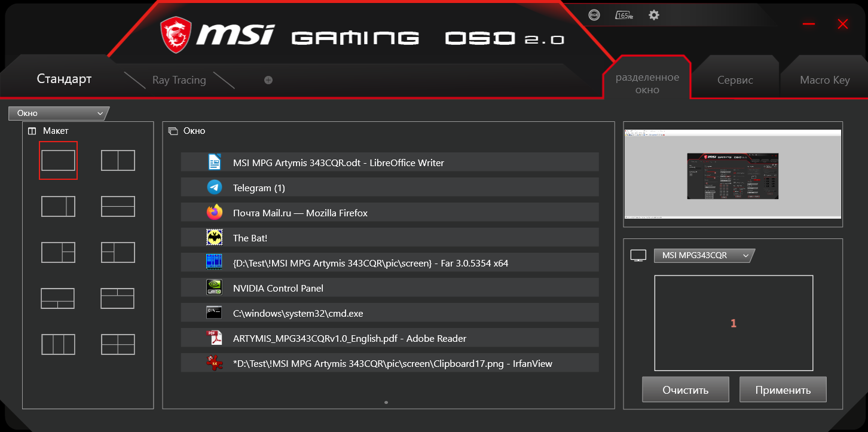
Task: Choose the two equal columns layout
Action: coord(118,160)
